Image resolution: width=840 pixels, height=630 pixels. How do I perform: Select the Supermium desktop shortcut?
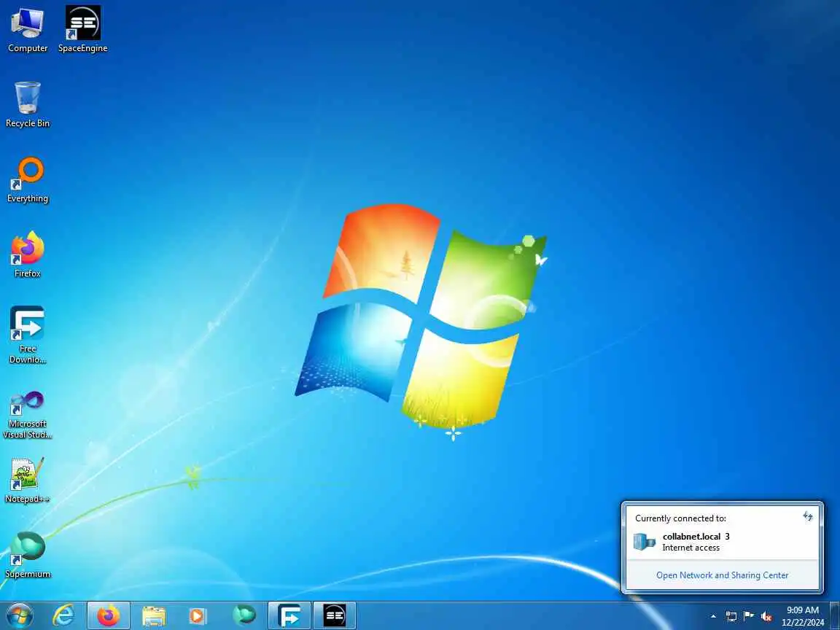(x=27, y=555)
